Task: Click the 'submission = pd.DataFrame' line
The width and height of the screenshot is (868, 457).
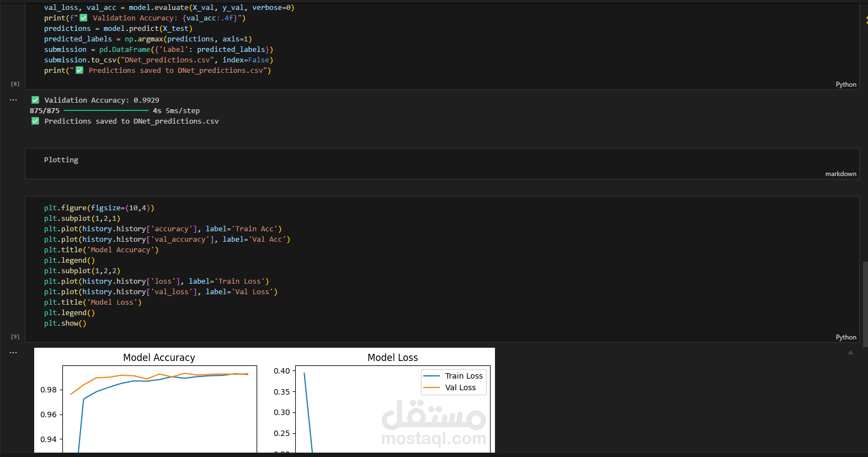Action: point(158,49)
